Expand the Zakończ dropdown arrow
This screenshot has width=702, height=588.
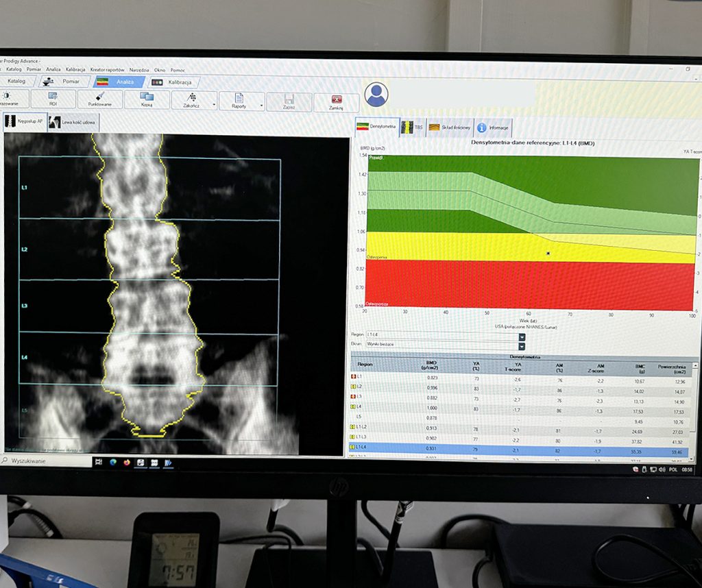point(215,105)
